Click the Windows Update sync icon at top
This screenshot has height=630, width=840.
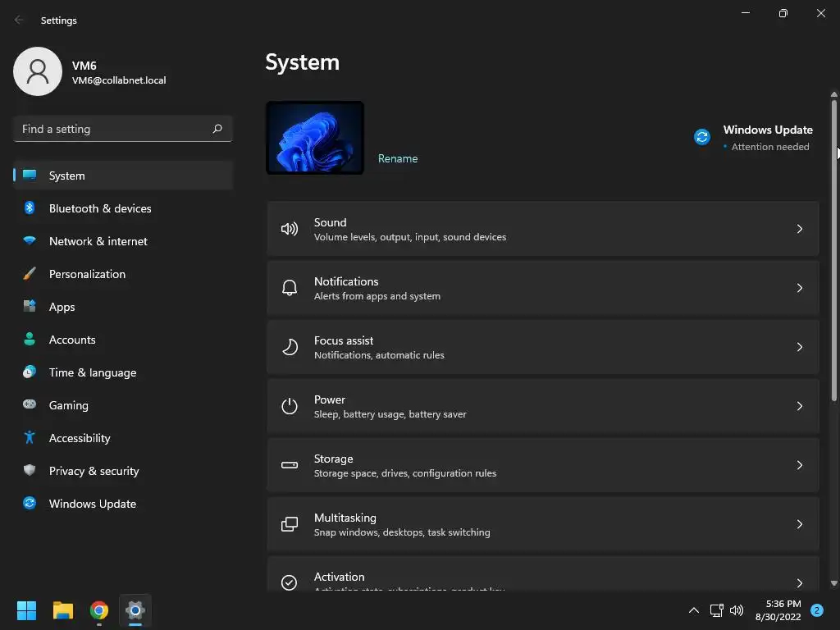coord(702,137)
